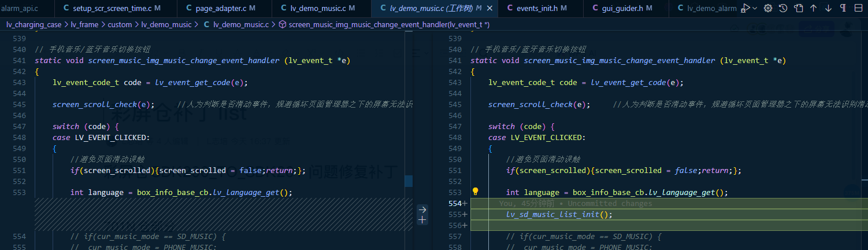Click line number 555 in right pane
Screen dimensions: 868x250
(x=455, y=215)
